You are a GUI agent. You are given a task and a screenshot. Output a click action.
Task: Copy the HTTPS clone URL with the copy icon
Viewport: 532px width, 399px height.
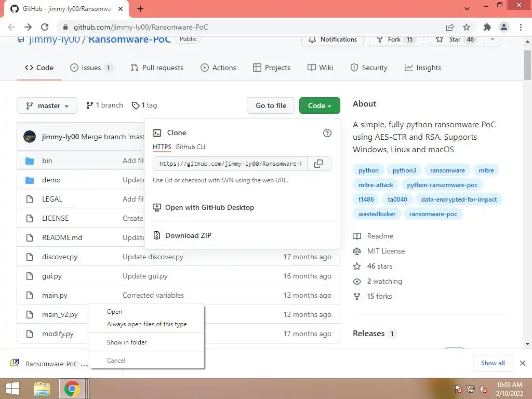tap(318, 164)
